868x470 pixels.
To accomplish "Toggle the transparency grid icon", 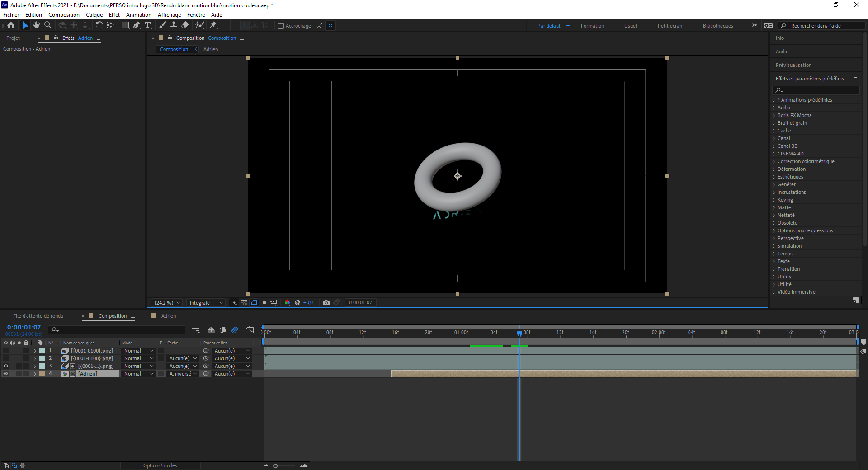I will coord(244,303).
